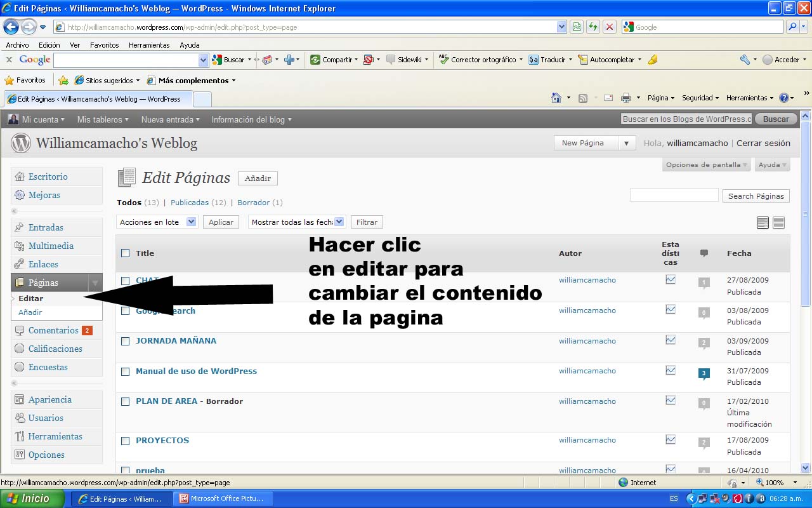Open the Herramientas menu in menu bar
This screenshot has width=812, height=508.
(x=149, y=45)
